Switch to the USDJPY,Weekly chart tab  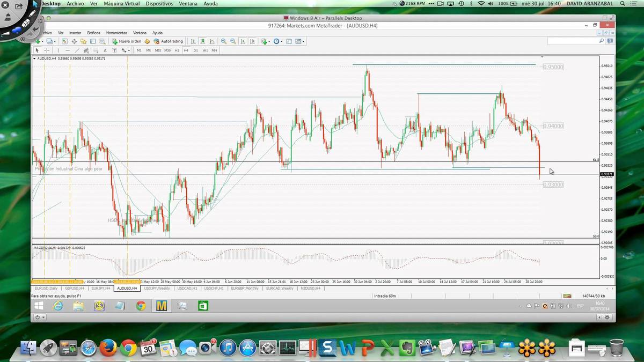[x=157, y=288]
